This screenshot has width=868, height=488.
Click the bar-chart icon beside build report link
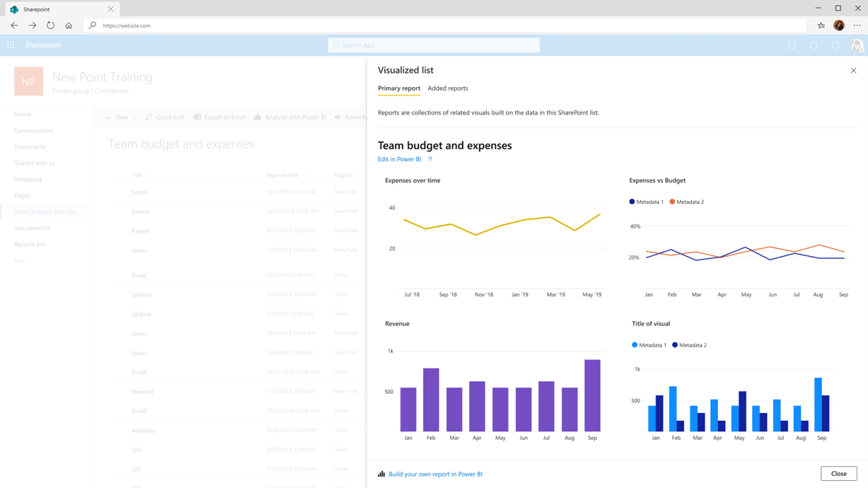(381, 473)
